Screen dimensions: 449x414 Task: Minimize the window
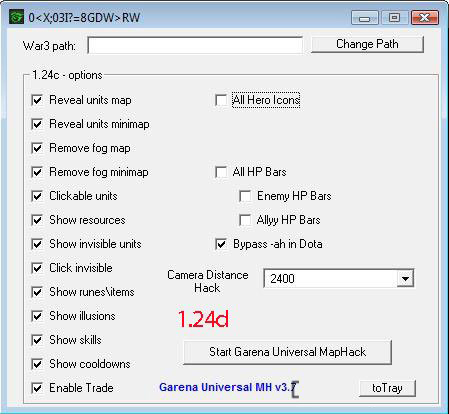coord(365,18)
